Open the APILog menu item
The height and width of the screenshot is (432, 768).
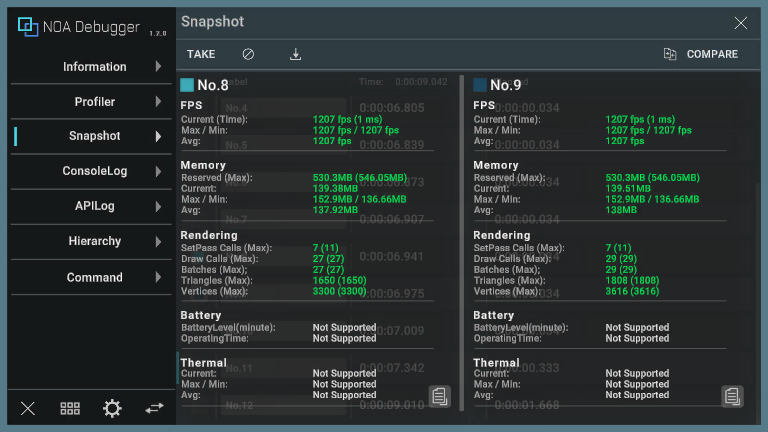pyautogui.click(x=95, y=206)
